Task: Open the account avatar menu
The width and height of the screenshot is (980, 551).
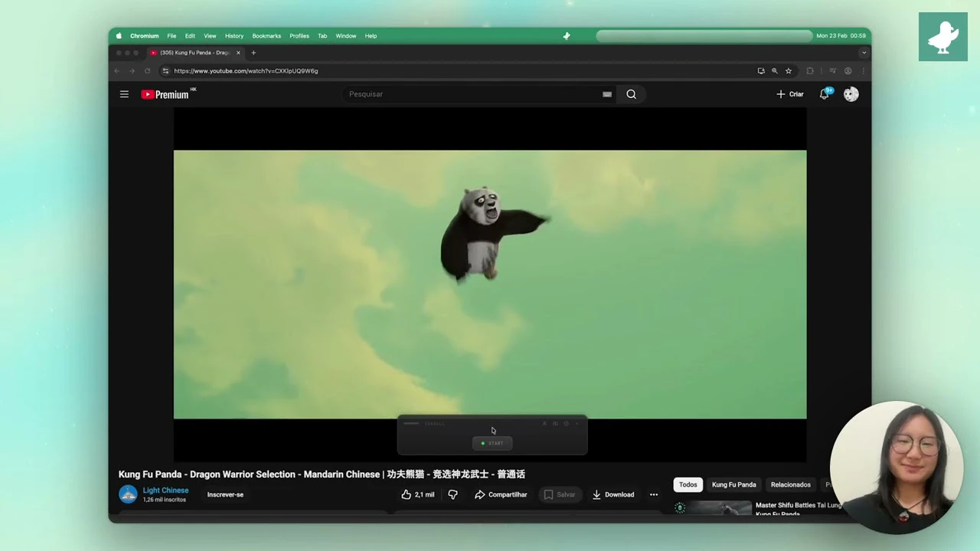Action: pyautogui.click(x=851, y=94)
